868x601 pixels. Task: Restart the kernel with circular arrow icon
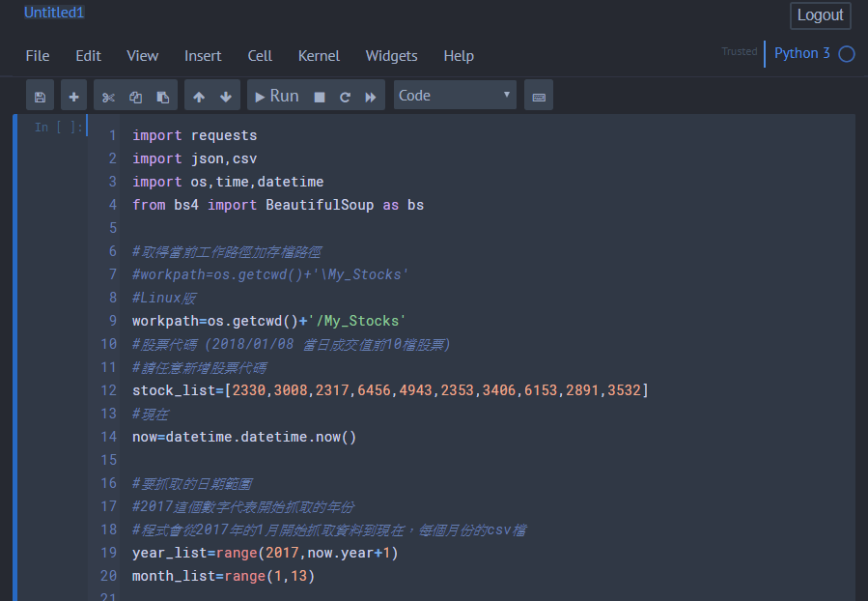coord(345,96)
